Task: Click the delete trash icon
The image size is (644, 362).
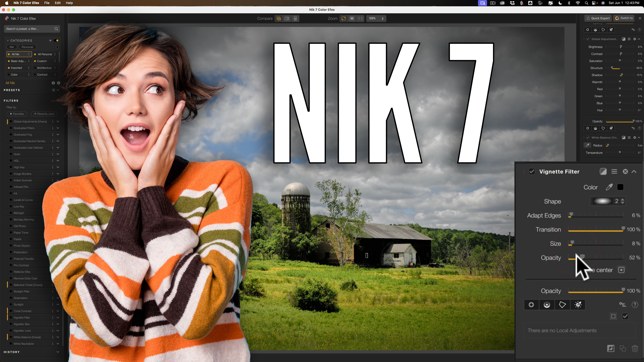Action: click(635, 349)
